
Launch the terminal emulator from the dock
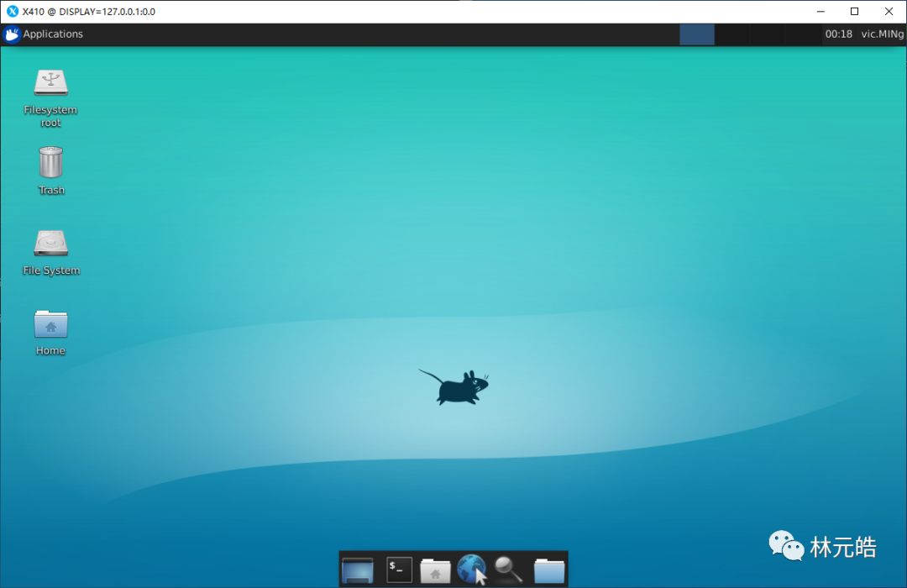[399, 570]
